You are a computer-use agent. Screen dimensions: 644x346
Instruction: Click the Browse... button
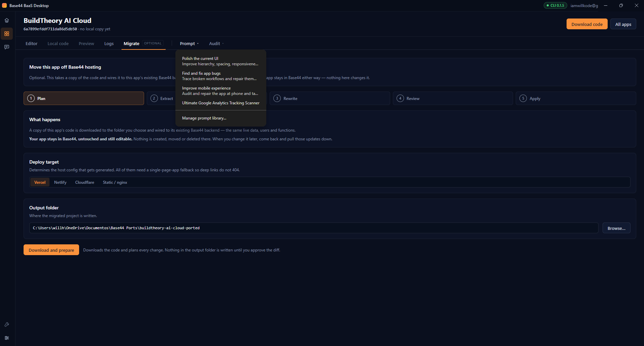[x=616, y=228]
